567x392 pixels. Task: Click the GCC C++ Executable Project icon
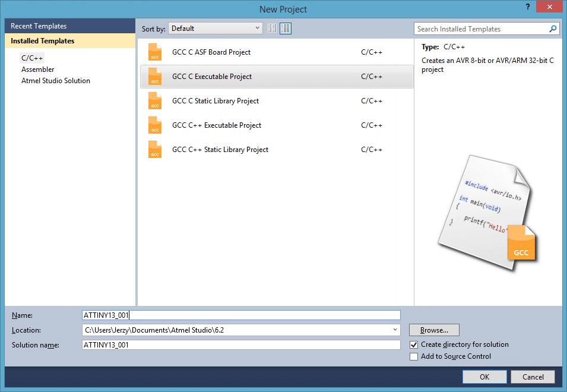pos(155,125)
